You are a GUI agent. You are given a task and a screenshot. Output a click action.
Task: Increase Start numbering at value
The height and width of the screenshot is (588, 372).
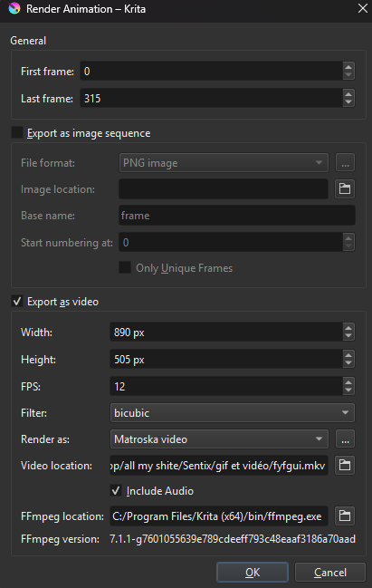(348, 237)
